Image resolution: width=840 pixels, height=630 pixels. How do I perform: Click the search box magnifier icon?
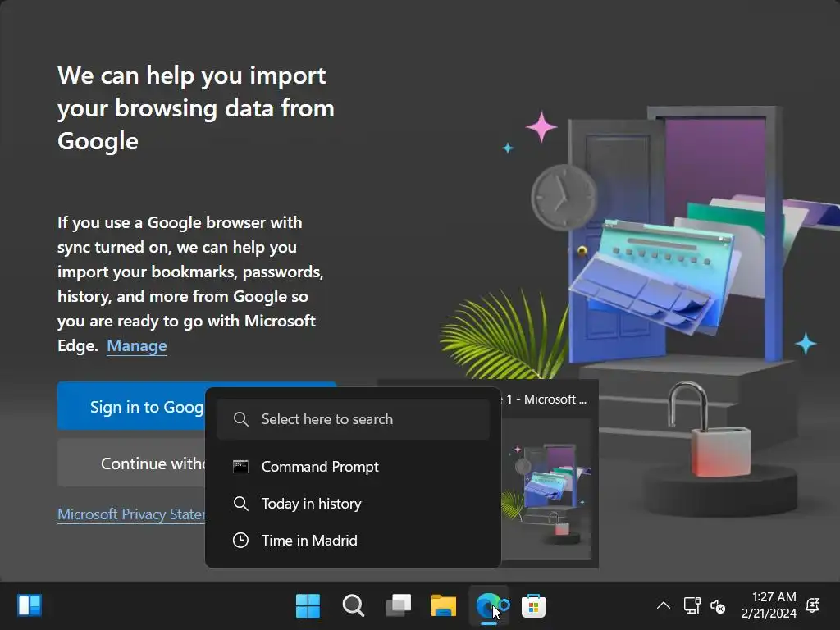[241, 419]
